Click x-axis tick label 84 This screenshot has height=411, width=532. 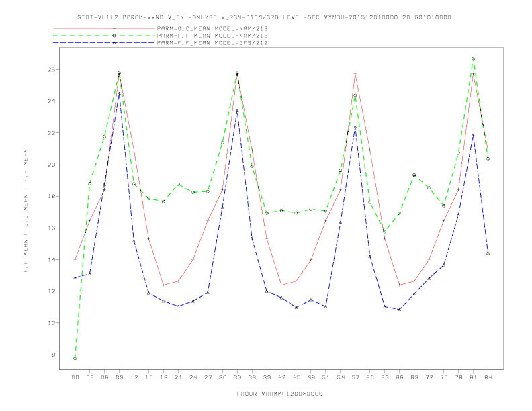488,377
